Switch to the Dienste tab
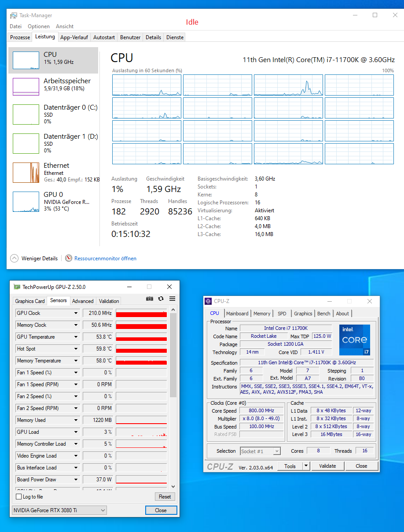404x532 pixels. pyautogui.click(x=175, y=37)
